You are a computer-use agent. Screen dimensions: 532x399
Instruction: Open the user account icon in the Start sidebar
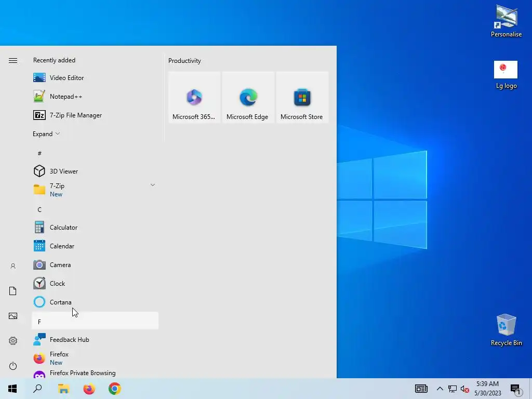(x=13, y=266)
